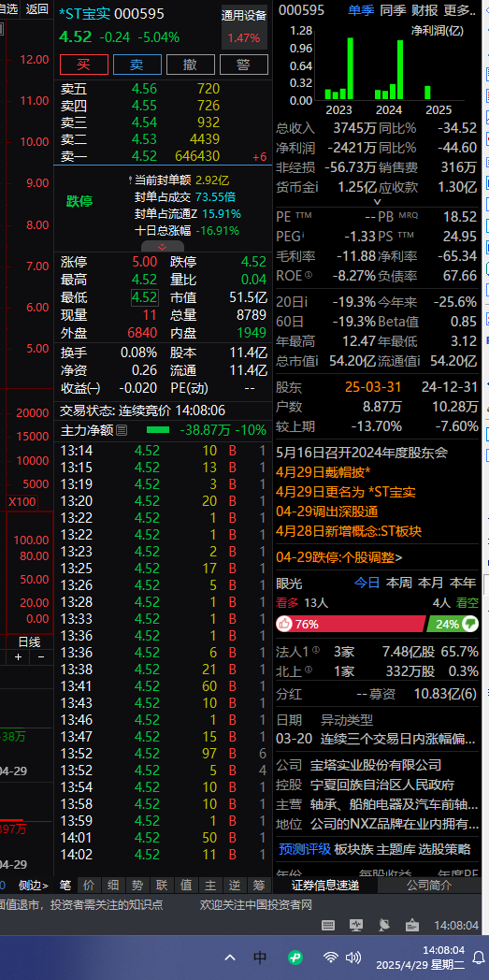This screenshot has width=489, height=980.
Task: Open the 主力净额 detail list icon
Action: pos(122,430)
